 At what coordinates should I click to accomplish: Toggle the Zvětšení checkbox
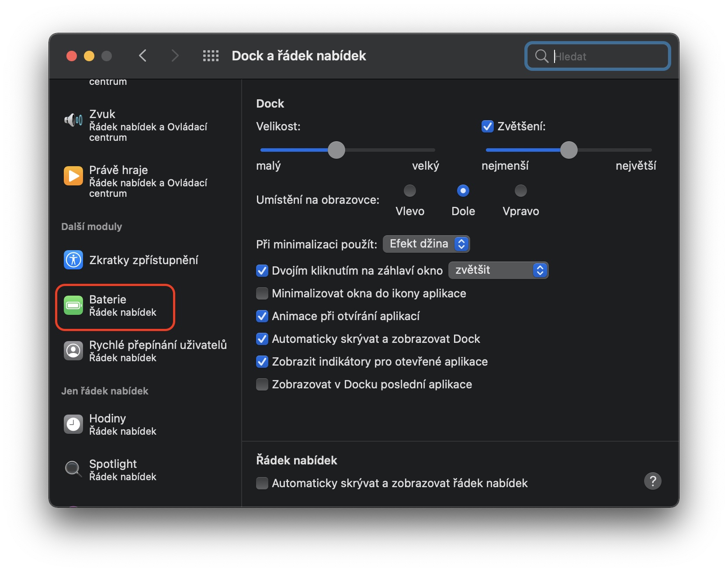click(487, 126)
